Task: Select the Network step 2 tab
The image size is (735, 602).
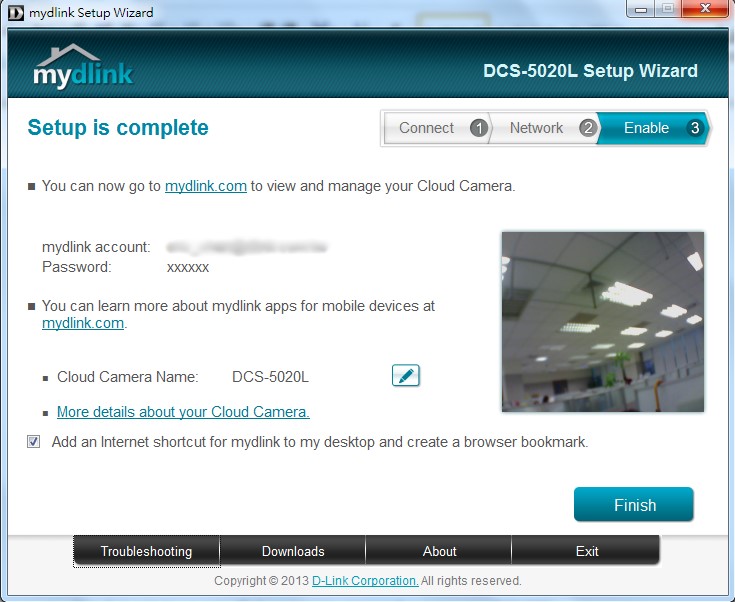Action: tap(545, 128)
